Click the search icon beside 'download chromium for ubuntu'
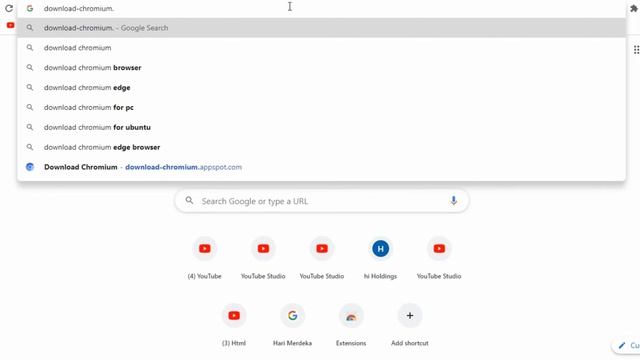640x360 pixels. coord(30,127)
